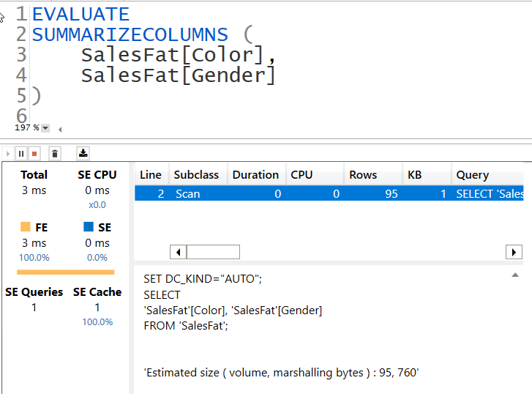The image size is (532, 394).
Task: Click the editor's left scroll arrow beside the zoom box
Action: point(60,130)
